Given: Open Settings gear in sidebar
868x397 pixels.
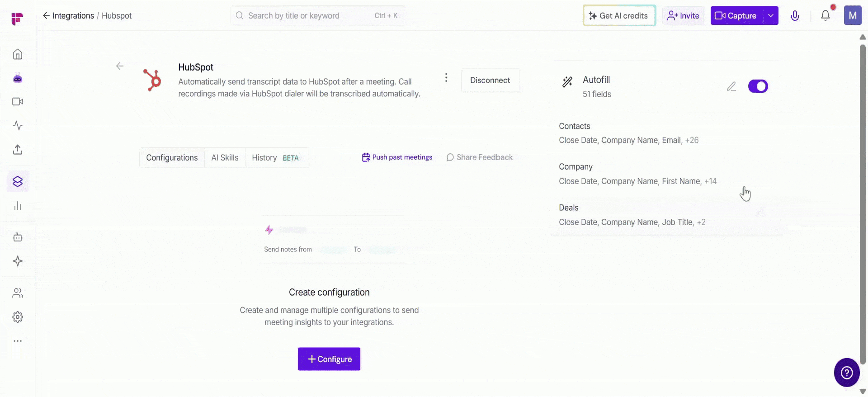Looking at the screenshot, I should (18, 317).
